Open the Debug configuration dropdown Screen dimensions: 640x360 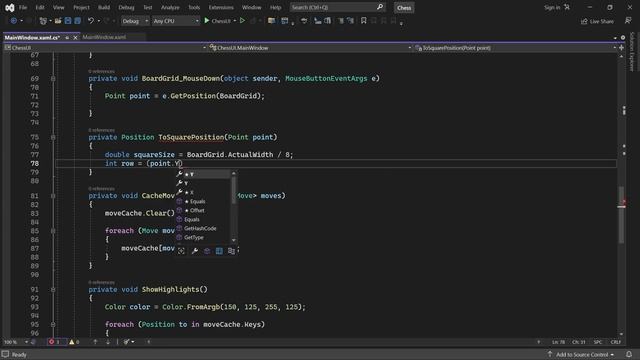coord(135,21)
